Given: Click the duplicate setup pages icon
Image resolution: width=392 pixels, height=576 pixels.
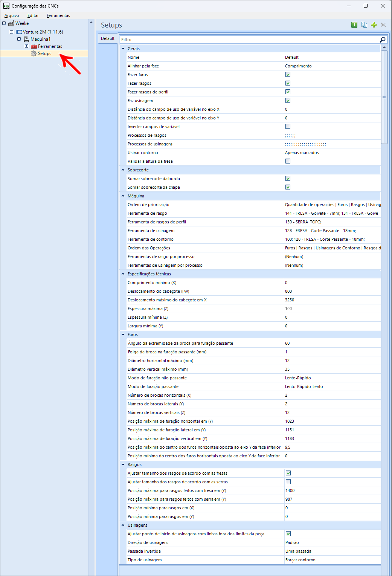Looking at the screenshot, I should pyautogui.click(x=364, y=25).
